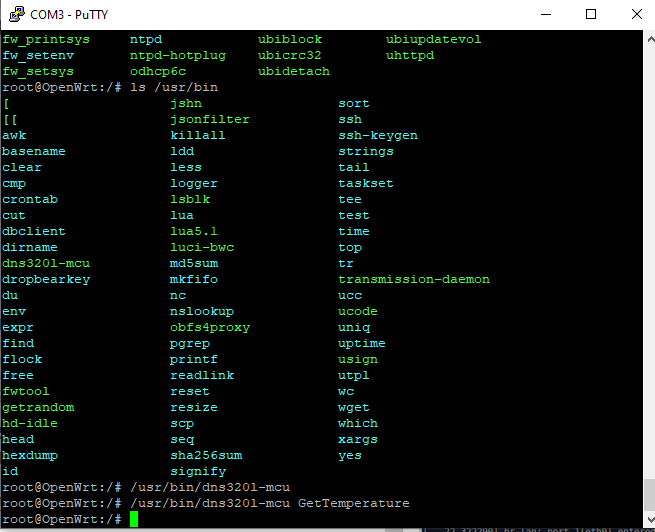Close the COM3 PuTTY window
The width and height of the screenshot is (655, 532).
click(637, 14)
